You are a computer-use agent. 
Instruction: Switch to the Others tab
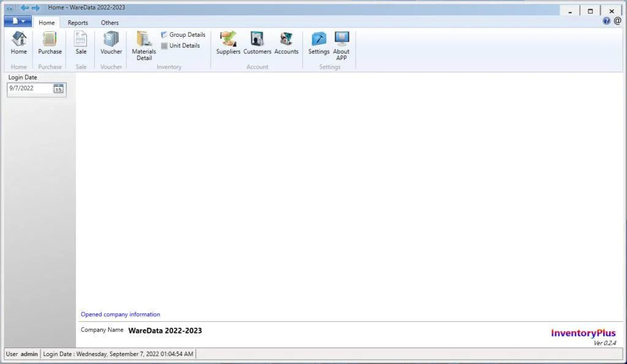[110, 22]
